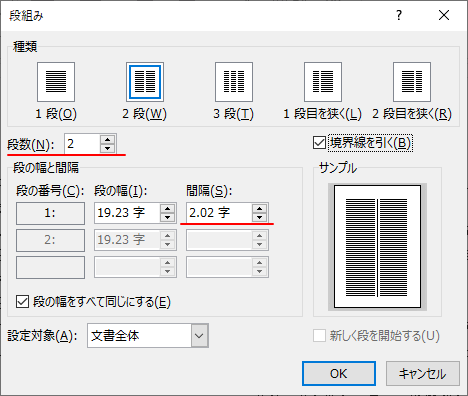
Task: Click the column number 2: box
Action: pyautogui.click(x=50, y=240)
